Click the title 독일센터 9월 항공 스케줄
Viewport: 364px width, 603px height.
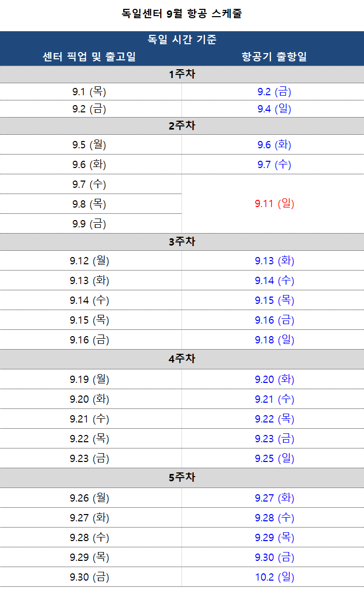click(182, 14)
